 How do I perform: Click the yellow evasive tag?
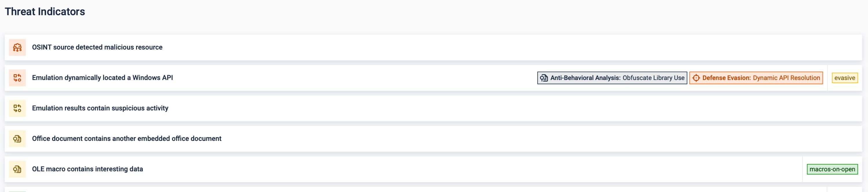pyautogui.click(x=844, y=78)
